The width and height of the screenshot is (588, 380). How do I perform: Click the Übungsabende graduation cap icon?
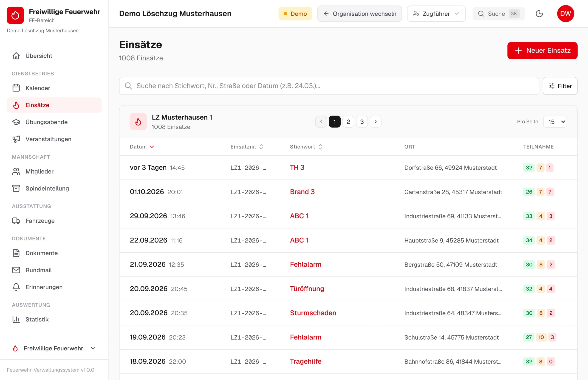(16, 122)
